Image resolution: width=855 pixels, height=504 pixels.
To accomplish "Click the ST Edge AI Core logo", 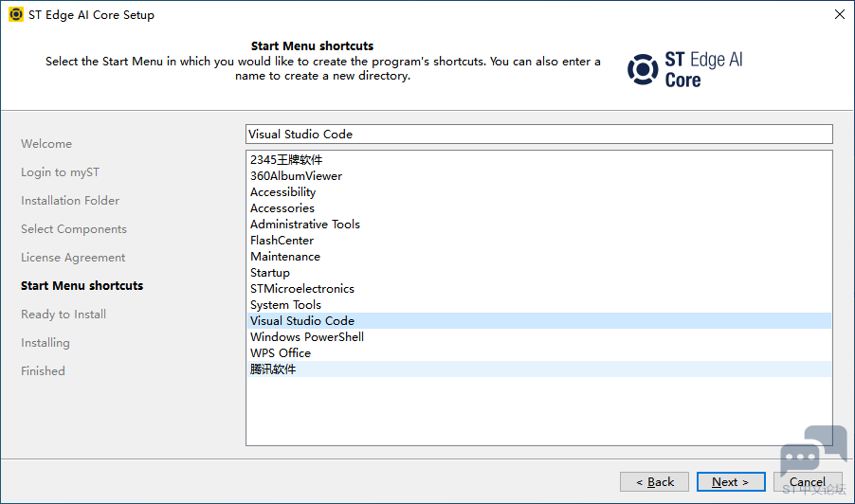I will pyautogui.click(x=685, y=69).
